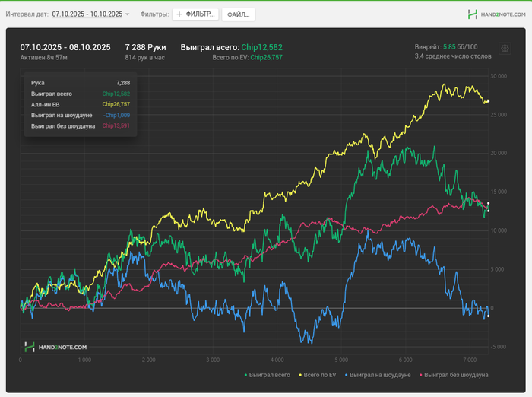This screenshot has width=532, height=397.
Task: Toggle the Выиграл без шоудауна legend series
Action: click(x=454, y=375)
